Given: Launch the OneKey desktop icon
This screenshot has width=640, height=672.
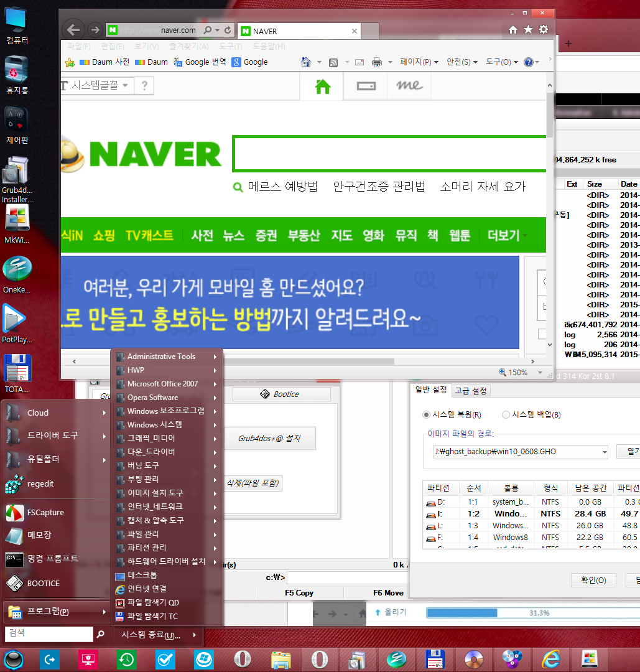Looking at the screenshot, I should pos(16,274).
